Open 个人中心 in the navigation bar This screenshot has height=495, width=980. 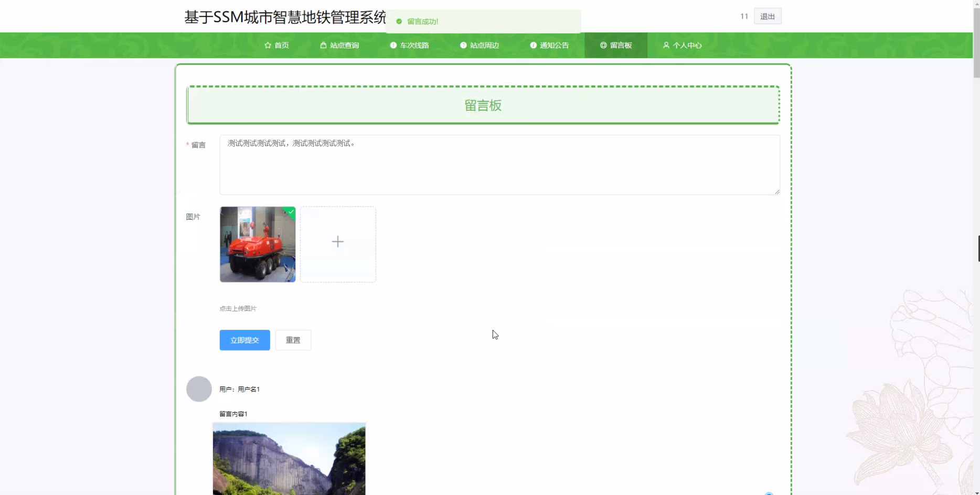click(682, 45)
